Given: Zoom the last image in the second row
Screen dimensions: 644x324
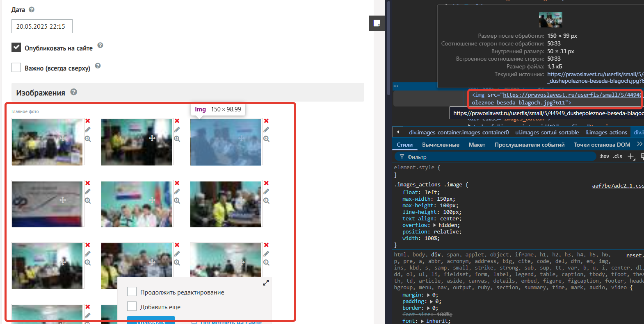Looking at the screenshot, I should coord(267,201).
